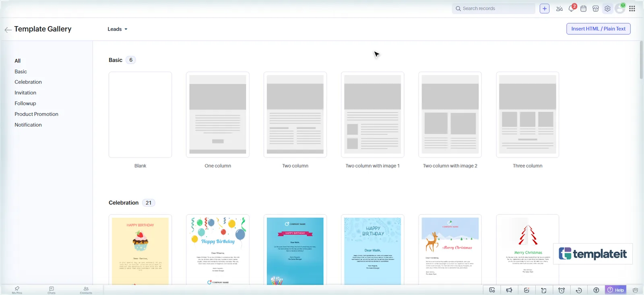Click the vertical scrollbar on the right
This screenshot has width=644, height=295.
tap(642, 60)
